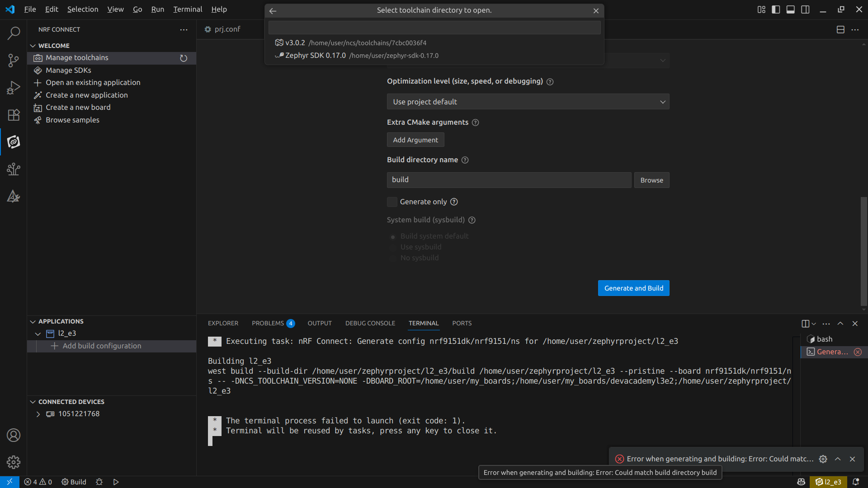Viewport: 868px width, 488px height.
Task: Choose Zephyr SDK 0.17.0 entry
Action: point(434,56)
